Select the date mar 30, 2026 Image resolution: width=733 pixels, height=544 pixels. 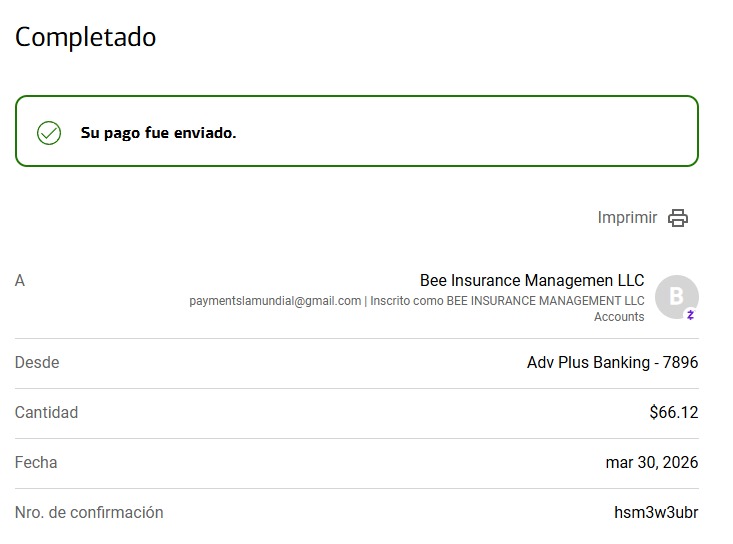[651, 463]
